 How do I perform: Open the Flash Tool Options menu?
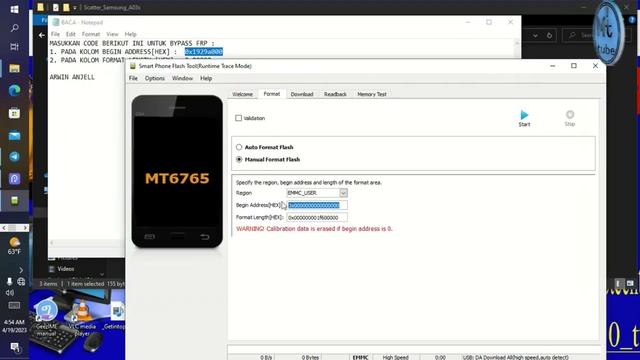155,78
